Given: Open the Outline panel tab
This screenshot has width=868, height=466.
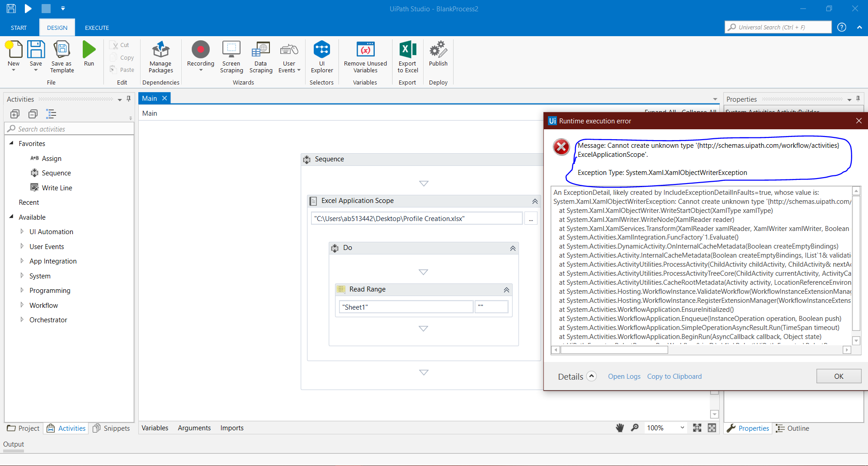Looking at the screenshot, I should point(793,428).
